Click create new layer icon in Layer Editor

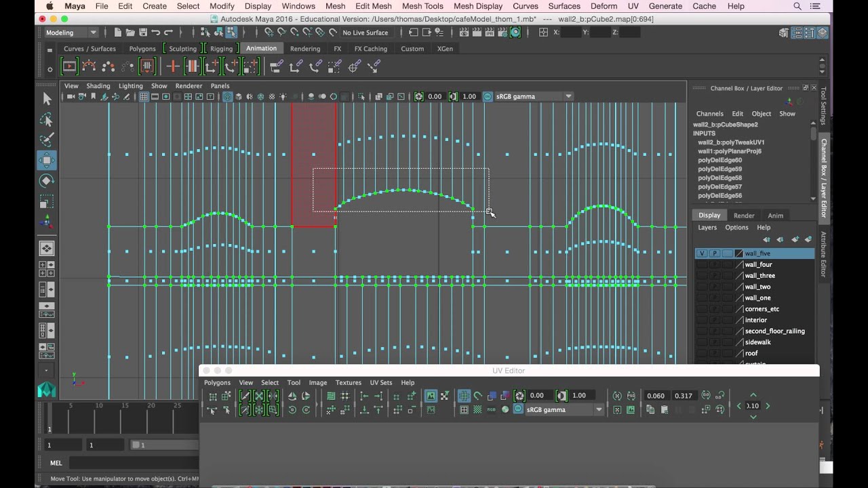point(795,239)
